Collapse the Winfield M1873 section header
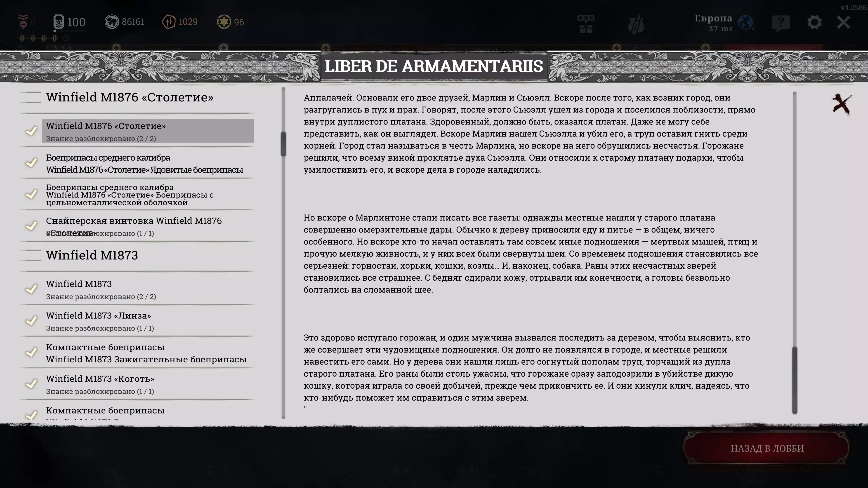The image size is (868, 488). [x=92, y=255]
